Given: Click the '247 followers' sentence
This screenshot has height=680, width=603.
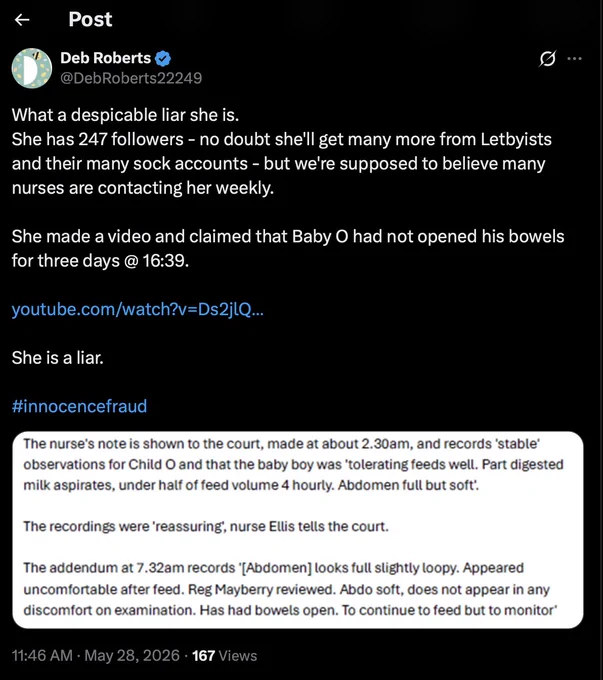Looking at the screenshot, I should (x=282, y=163).
